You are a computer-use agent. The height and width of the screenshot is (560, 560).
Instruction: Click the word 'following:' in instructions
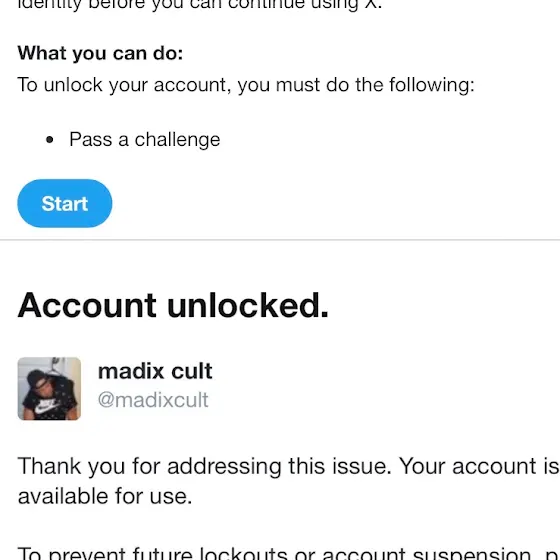(x=432, y=85)
